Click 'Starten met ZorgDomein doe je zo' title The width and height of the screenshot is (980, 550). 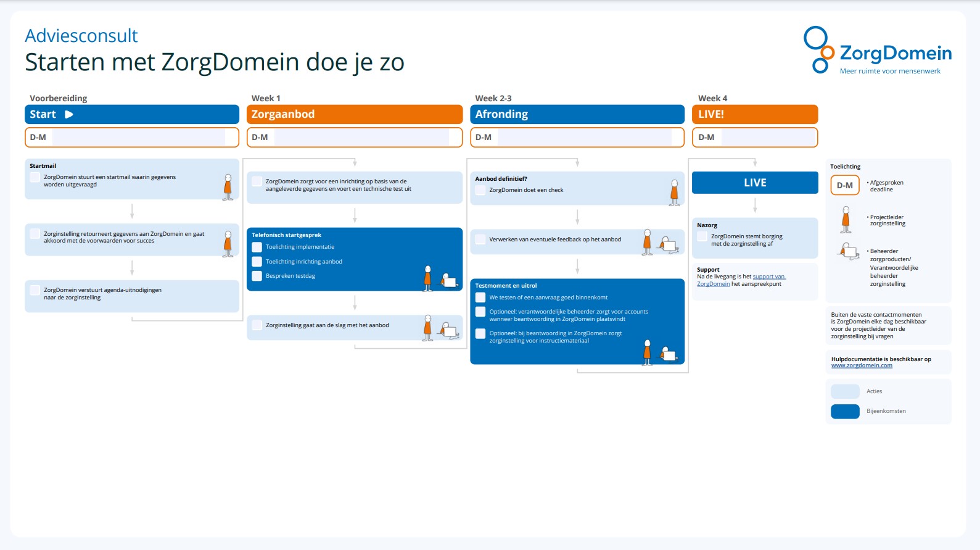click(x=215, y=62)
